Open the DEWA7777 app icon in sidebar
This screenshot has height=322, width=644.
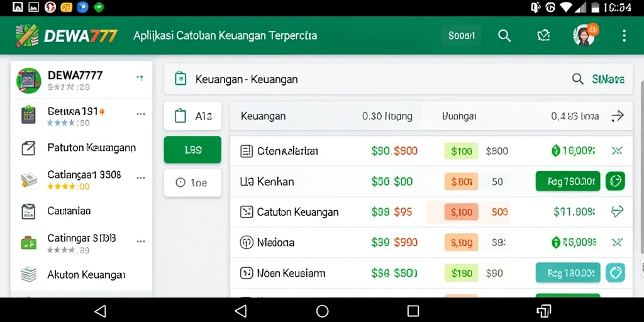click(28, 80)
